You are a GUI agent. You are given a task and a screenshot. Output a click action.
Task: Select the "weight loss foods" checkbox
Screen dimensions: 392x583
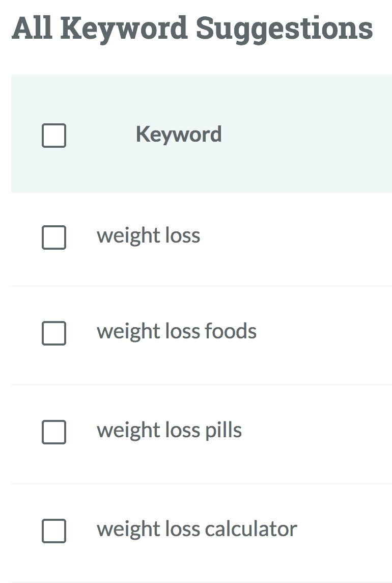(x=54, y=333)
